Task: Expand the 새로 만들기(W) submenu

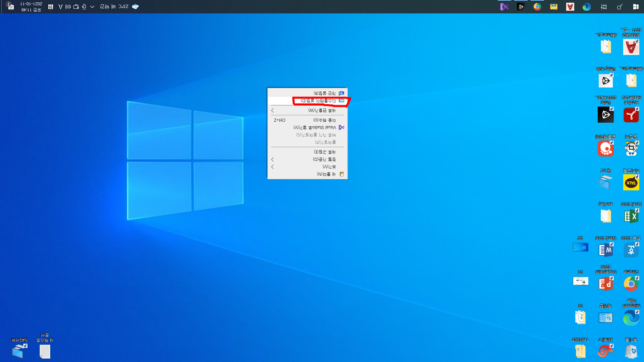Action: click(x=308, y=110)
